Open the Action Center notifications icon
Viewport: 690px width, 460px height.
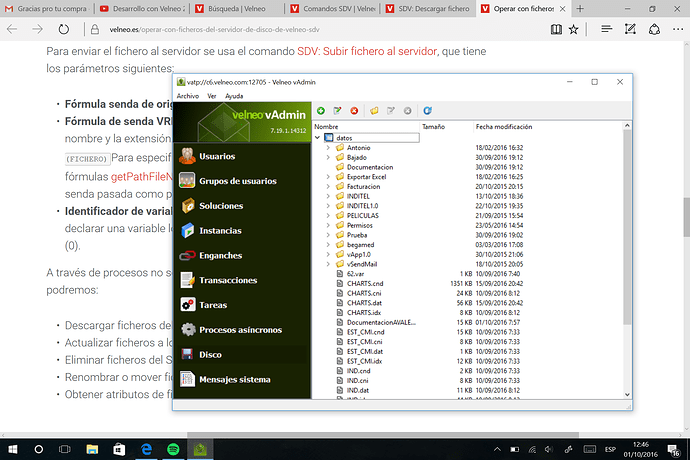click(x=674, y=449)
